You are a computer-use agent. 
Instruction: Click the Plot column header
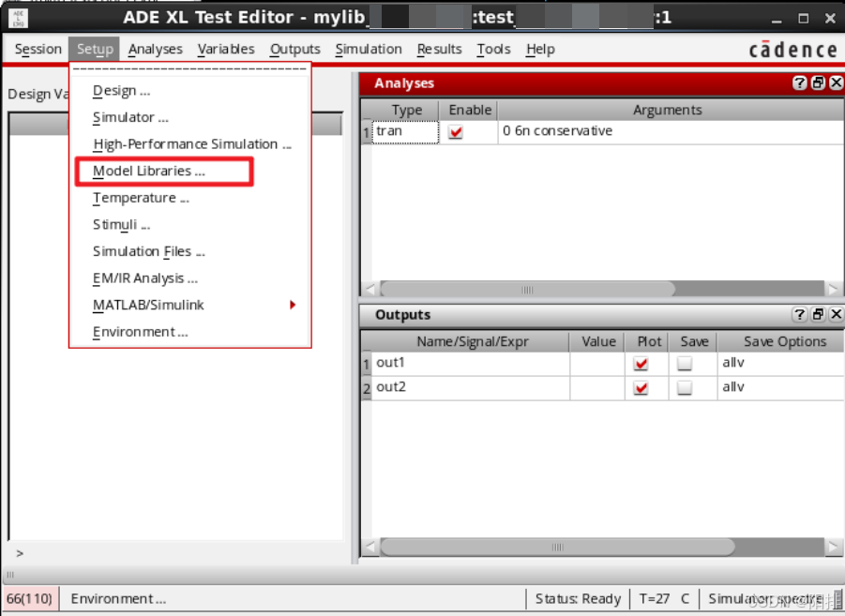pyautogui.click(x=647, y=341)
